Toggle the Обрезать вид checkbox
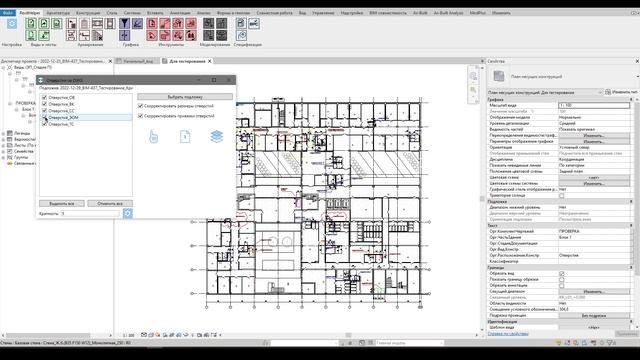 [562, 273]
